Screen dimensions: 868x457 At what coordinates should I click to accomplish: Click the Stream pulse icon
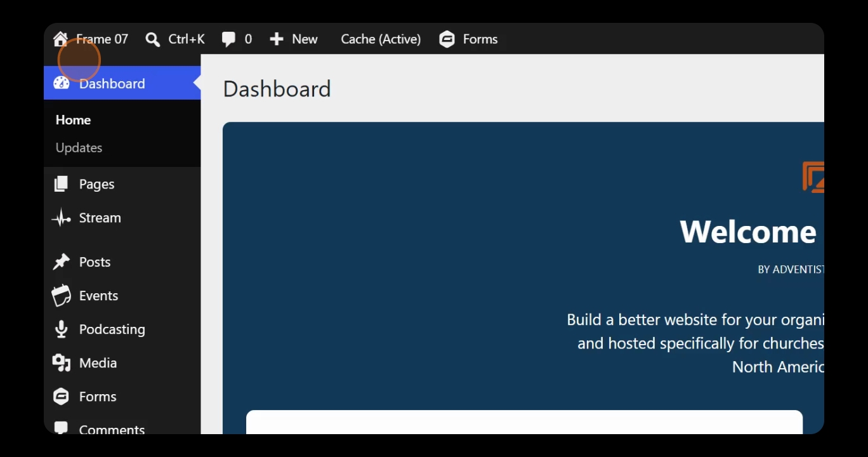click(x=61, y=218)
